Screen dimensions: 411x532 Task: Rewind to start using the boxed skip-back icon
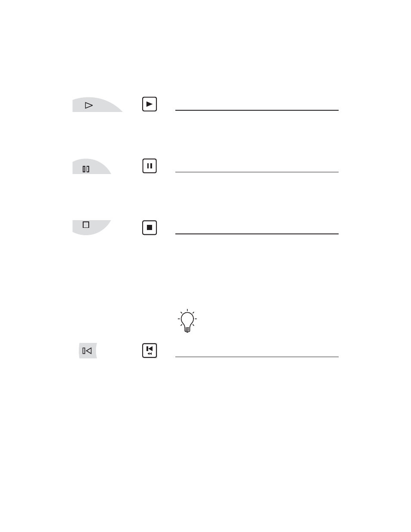pyautogui.click(x=149, y=351)
